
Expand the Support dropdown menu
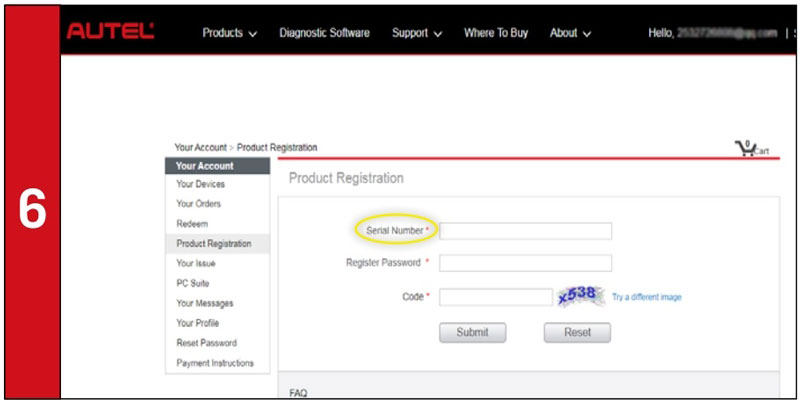417,33
